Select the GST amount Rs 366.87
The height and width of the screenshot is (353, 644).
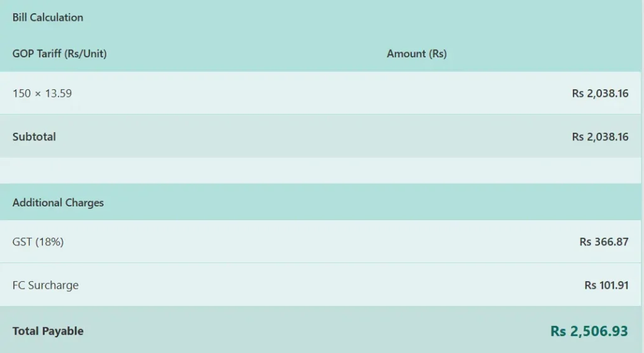604,242
